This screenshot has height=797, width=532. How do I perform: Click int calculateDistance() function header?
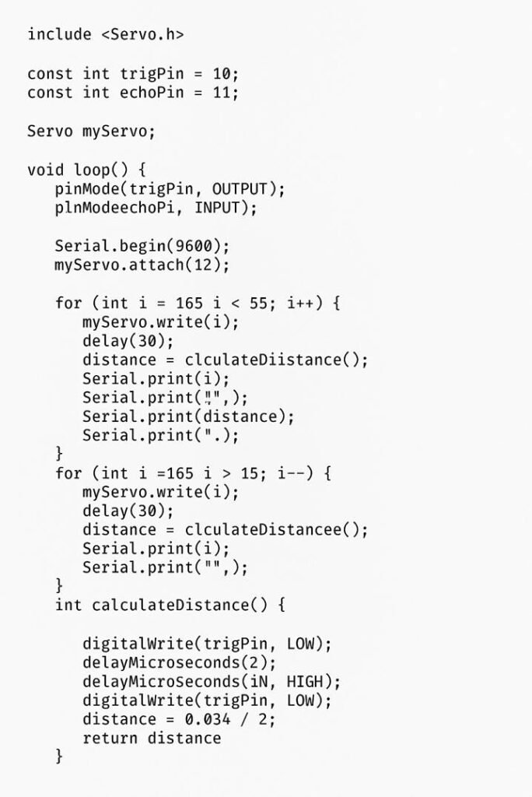[x=170, y=606]
